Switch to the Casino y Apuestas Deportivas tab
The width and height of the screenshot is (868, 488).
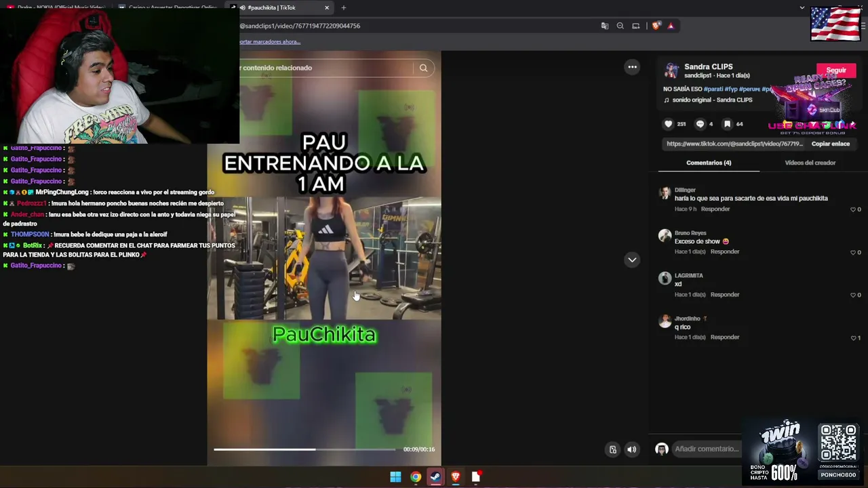170,7
